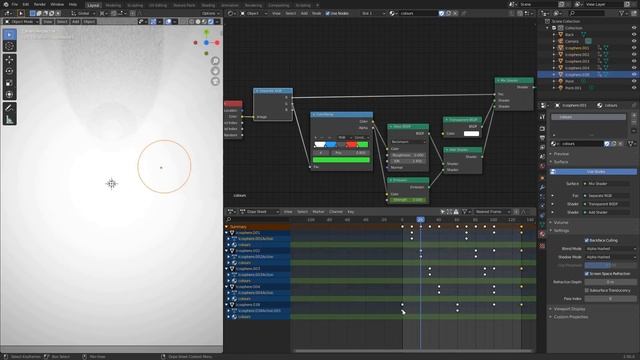The width and height of the screenshot is (640, 360).
Task: Toggle Backface Culling checkbox
Action: click(587, 240)
